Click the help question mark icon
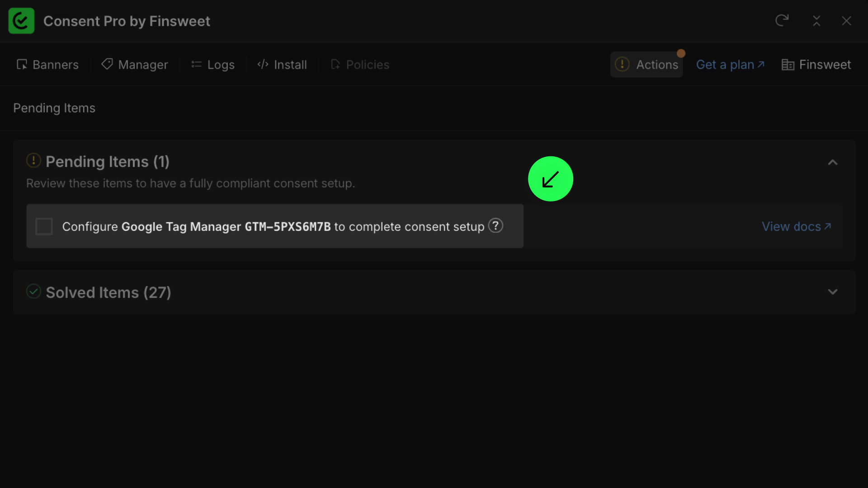 point(495,225)
